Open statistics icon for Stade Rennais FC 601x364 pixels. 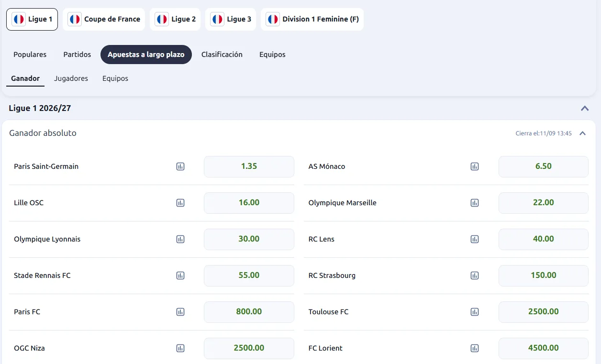pyautogui.click(x=180, y=276)
